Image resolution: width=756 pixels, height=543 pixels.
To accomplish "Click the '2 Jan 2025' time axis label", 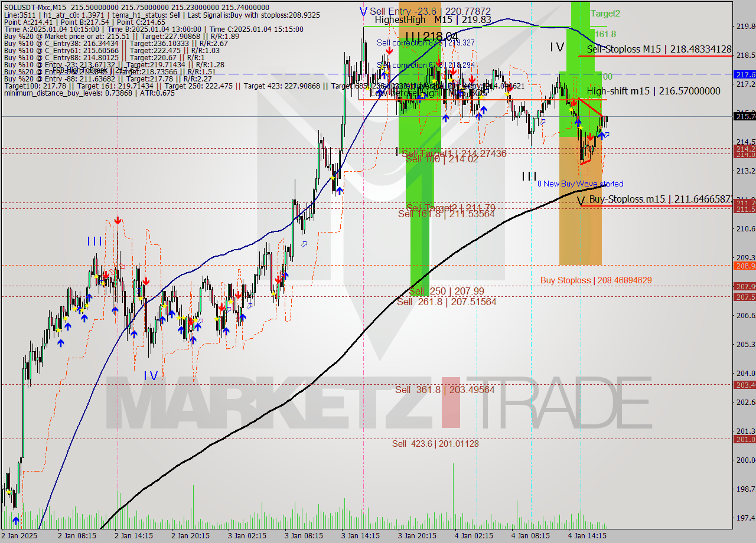I will point(19,536).
